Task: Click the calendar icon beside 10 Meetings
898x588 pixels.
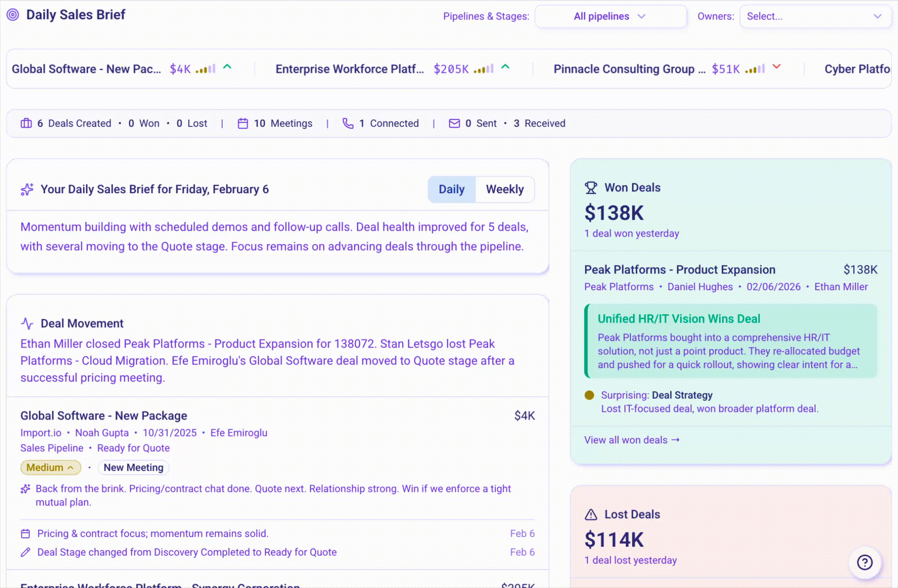Action: pos(243,123)
